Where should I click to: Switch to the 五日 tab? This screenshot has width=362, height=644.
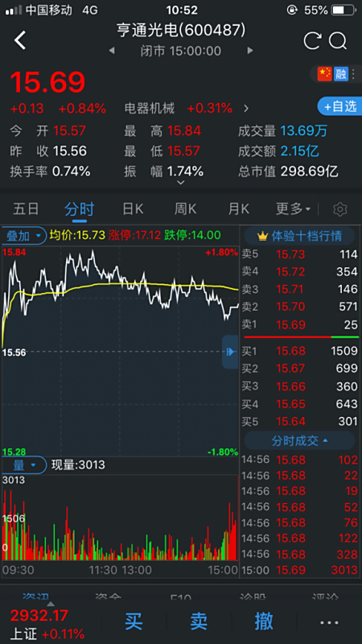point(26,209)
